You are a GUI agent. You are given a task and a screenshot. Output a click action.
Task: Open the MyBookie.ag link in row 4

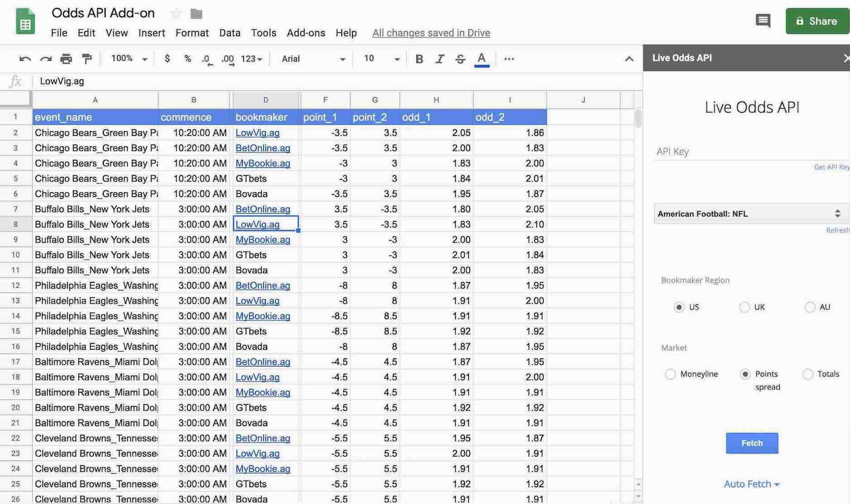(x=263, y=163)
